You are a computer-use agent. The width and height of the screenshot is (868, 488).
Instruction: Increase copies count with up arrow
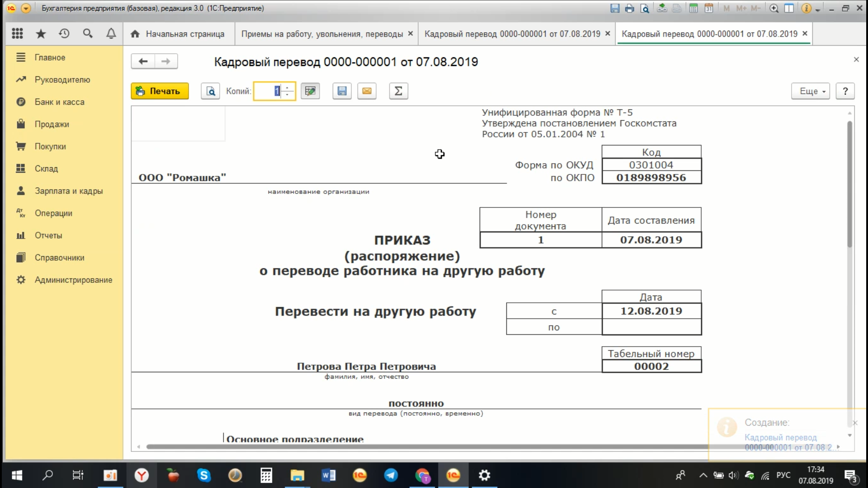(x=288, y=88)
